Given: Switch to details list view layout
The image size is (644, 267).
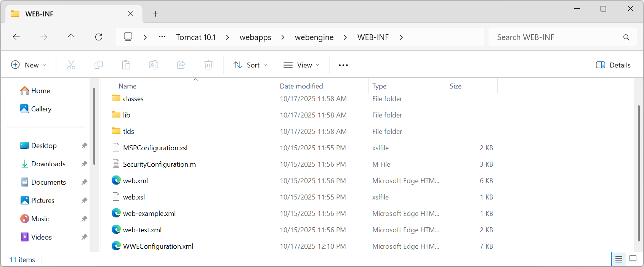Looking at the screenshot, I should coord(618,259).
